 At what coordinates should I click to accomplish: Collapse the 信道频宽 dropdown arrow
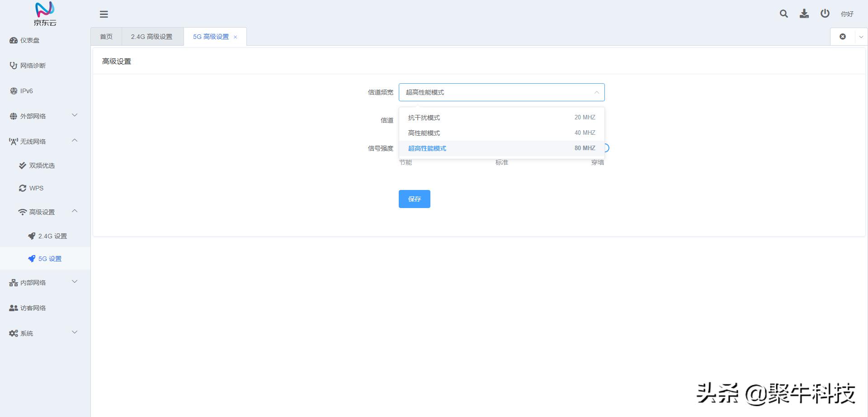click(597, 92)
